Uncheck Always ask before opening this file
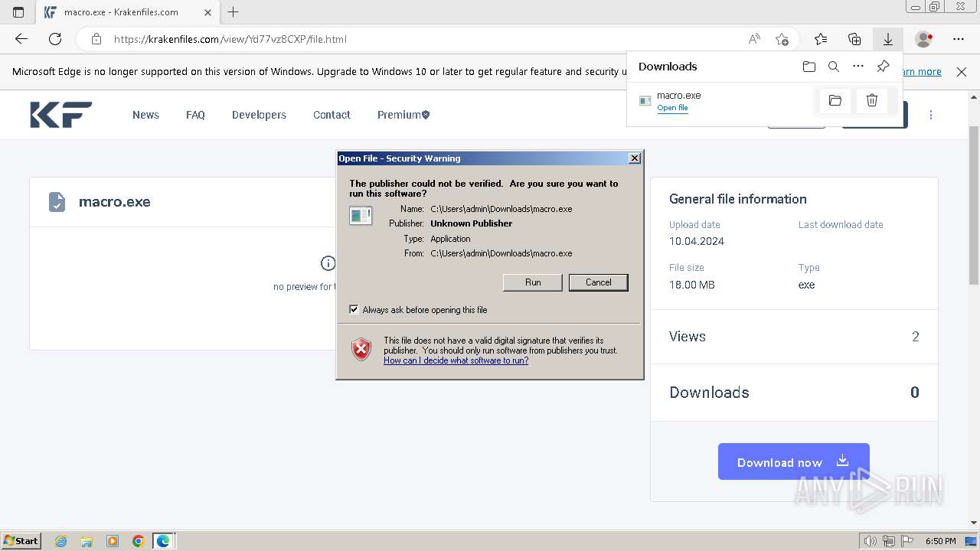The image size is (980, 551). tap(354, 309)
